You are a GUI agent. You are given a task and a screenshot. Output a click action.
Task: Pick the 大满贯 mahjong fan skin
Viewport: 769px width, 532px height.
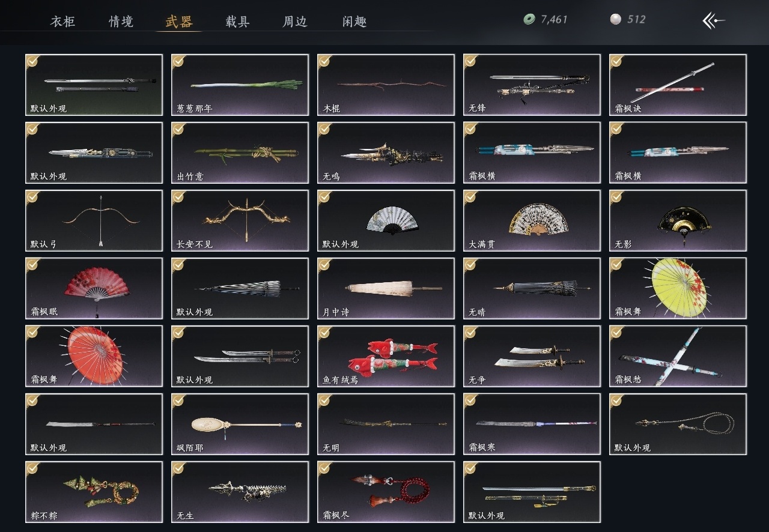click(532, 220)
